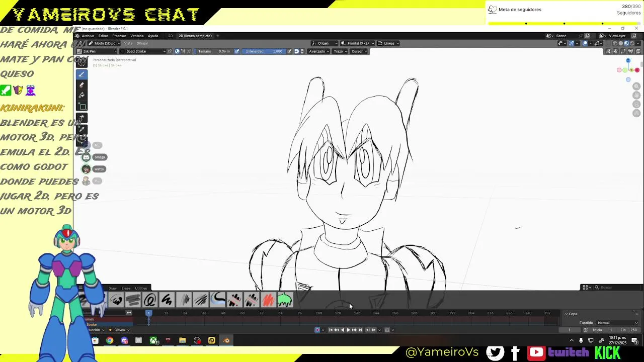Toggle viewport gizmos display
644x362 pixels.
[x=572, y=43]
